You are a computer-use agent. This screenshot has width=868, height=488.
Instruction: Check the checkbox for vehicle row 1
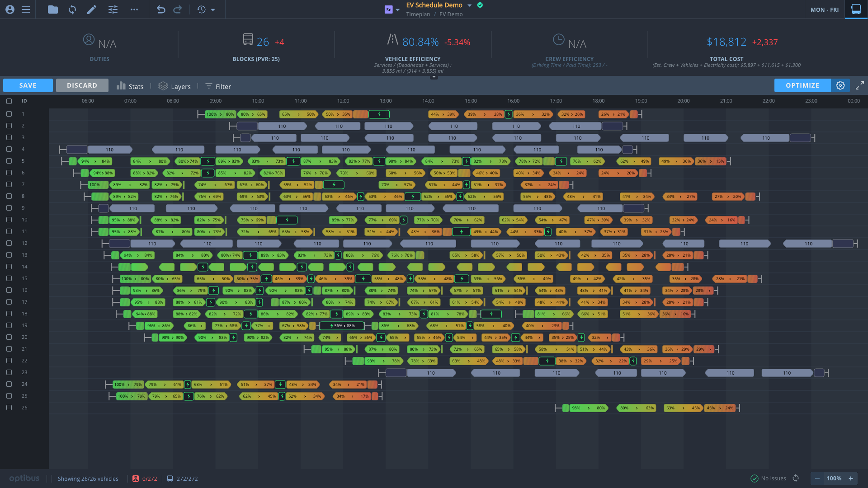click(9, 114)
